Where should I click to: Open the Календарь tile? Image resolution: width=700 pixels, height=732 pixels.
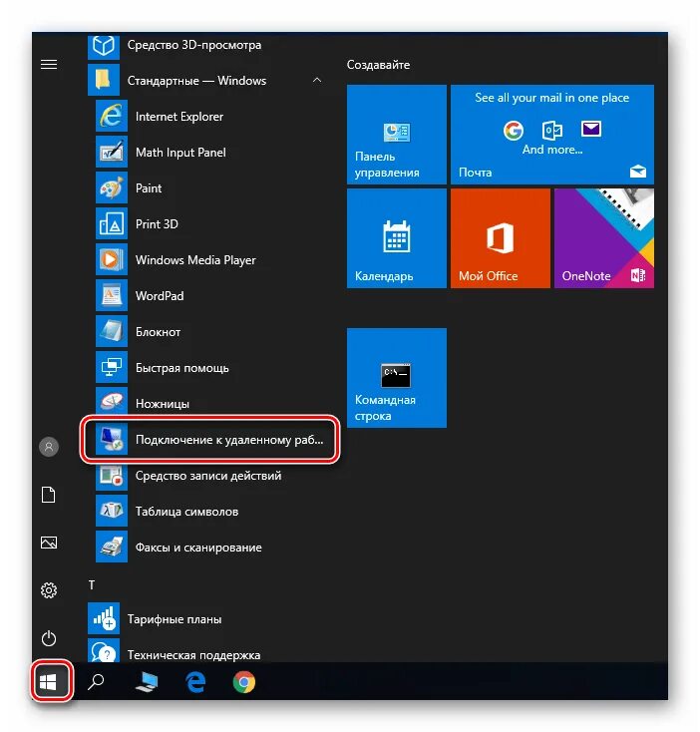pos(397,238)
